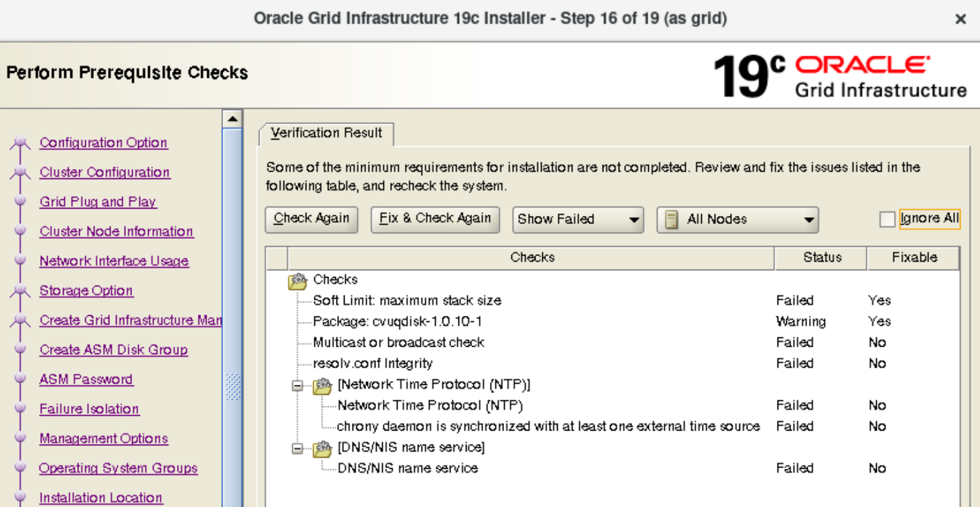
Task: Go to the Operating System Groups step
Action: pos(118,467)
